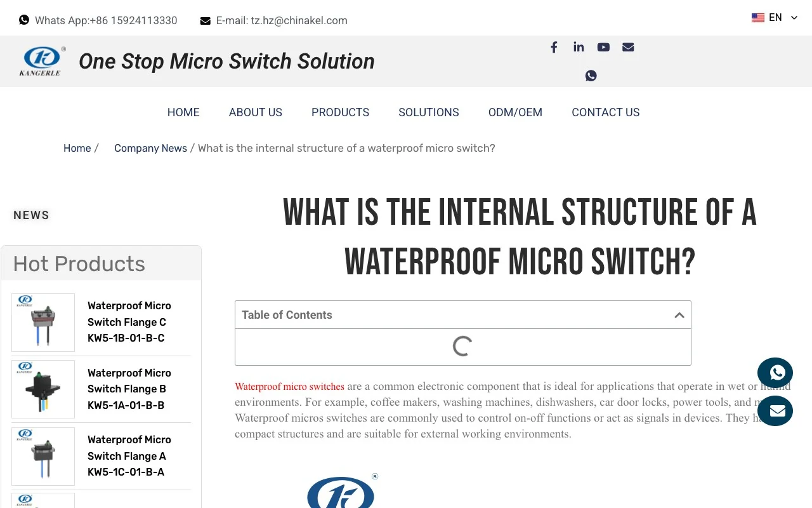Click the Kangerle logo in header
This screenshot has height=508, width=812.
[43, 61]
